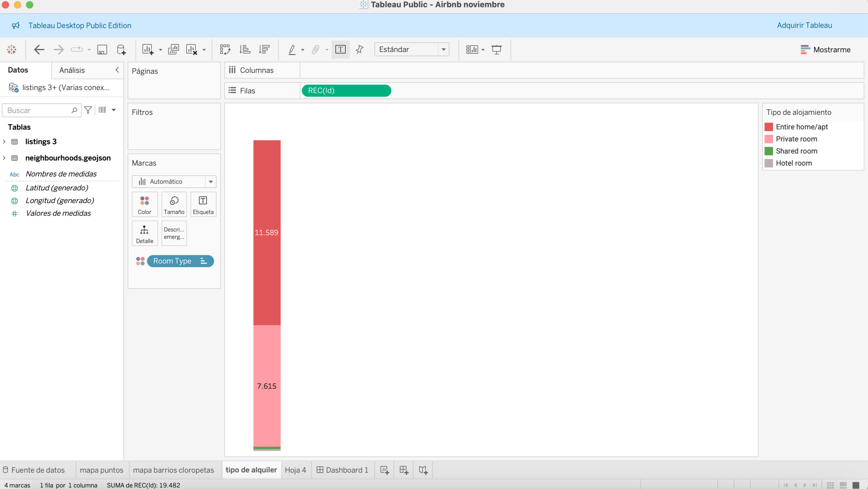Open the Dashboard 1 sheet tab
Image resolution: width=868 pixels, height=489 pixels.
click(x=342, y=470)
